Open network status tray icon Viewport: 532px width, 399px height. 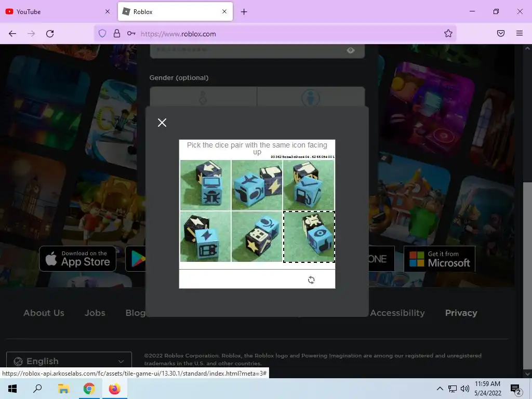453,389
